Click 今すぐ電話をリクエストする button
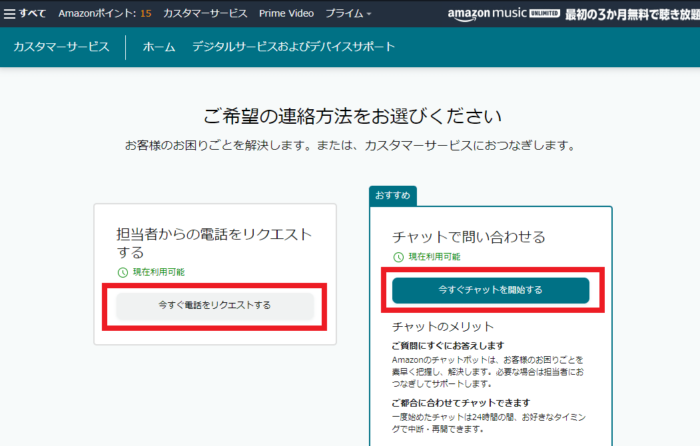 point(215,305)
